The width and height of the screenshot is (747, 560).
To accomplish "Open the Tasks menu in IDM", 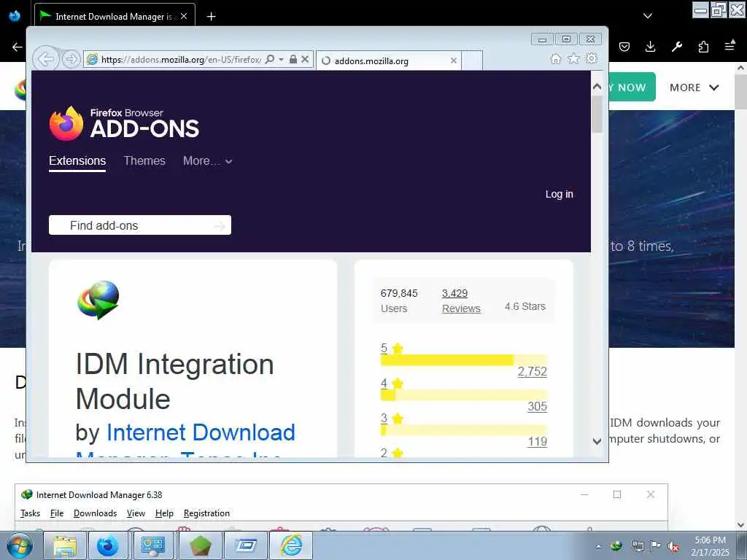I will [30, 513].
